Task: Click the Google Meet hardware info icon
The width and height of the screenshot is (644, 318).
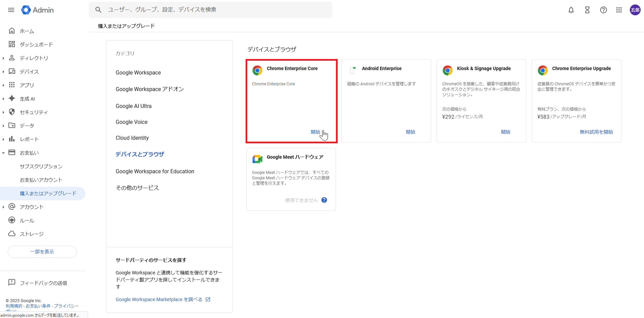Action: click(x=324, y=200)
